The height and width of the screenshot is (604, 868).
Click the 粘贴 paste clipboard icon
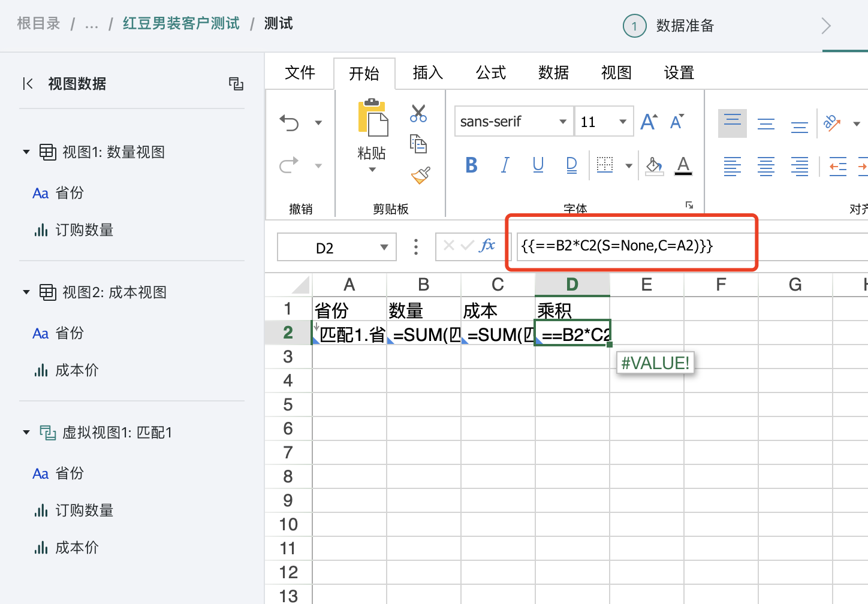click(x=372, y=117)
